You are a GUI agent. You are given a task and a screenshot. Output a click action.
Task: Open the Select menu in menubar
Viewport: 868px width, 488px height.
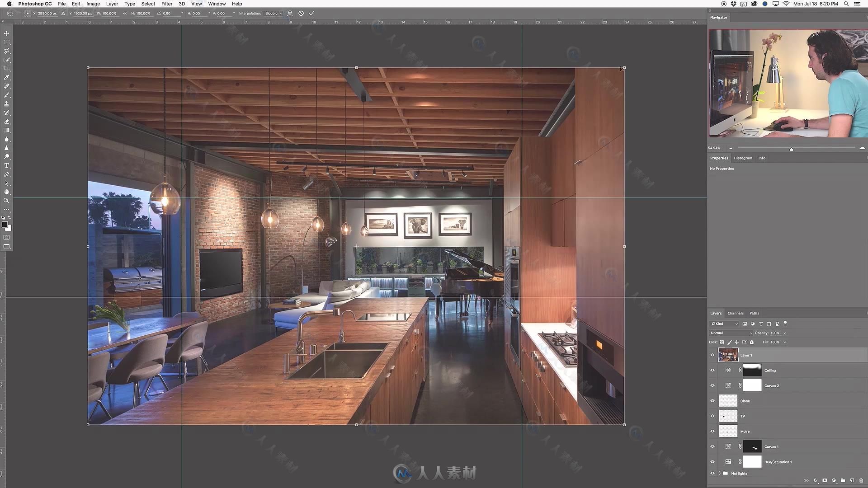tap(148, 4)
